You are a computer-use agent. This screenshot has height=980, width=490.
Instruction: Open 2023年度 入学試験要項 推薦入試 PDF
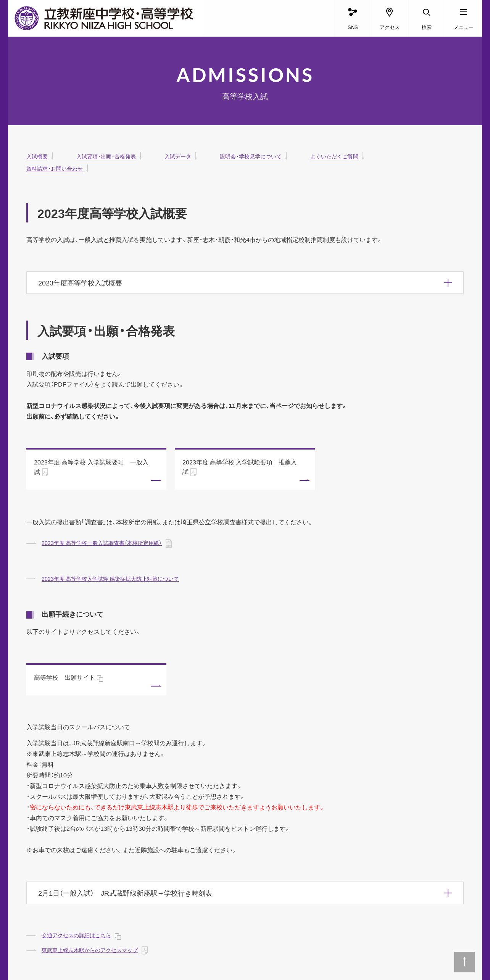point(245,469)
